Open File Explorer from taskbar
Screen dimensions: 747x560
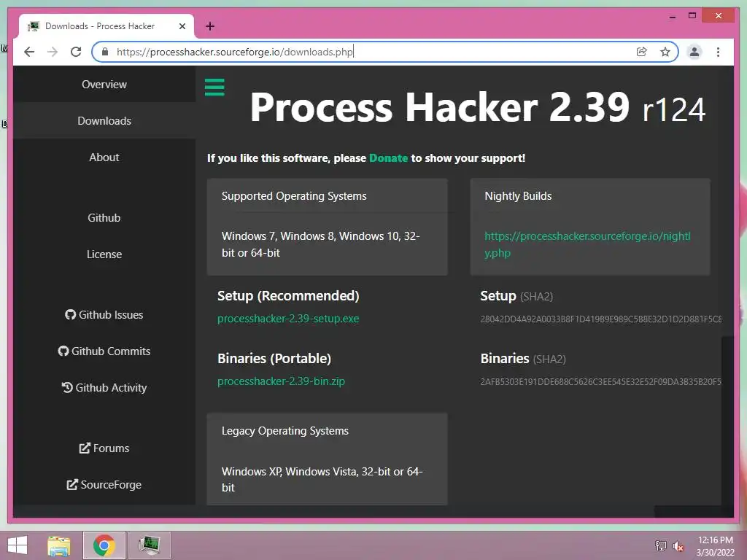pos(58,545)
